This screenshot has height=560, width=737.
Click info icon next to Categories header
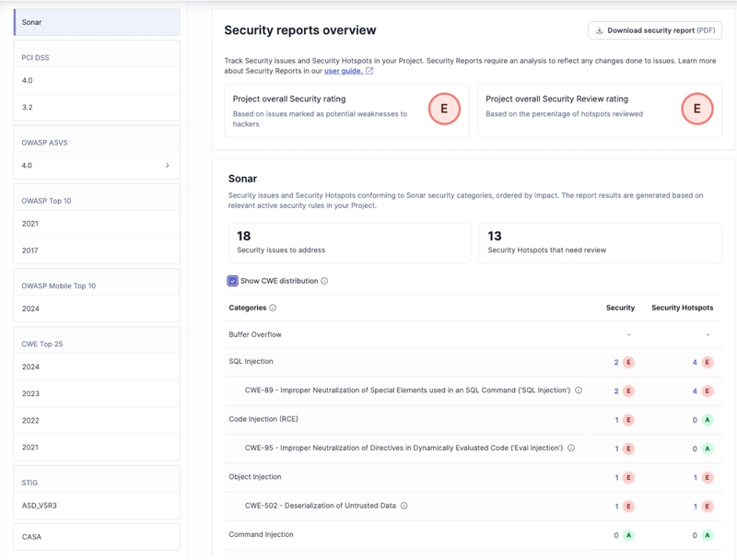pyautogui.click(x=273, y=308)
